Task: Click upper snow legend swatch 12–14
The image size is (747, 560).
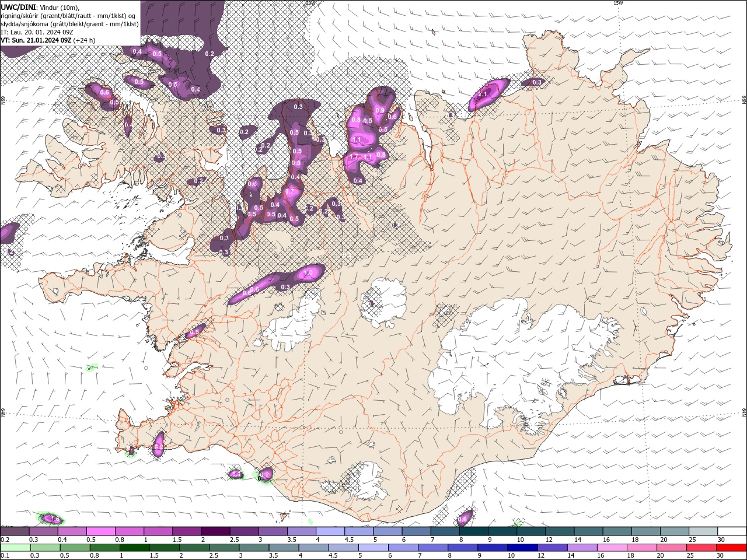Action: click(560, 531)
